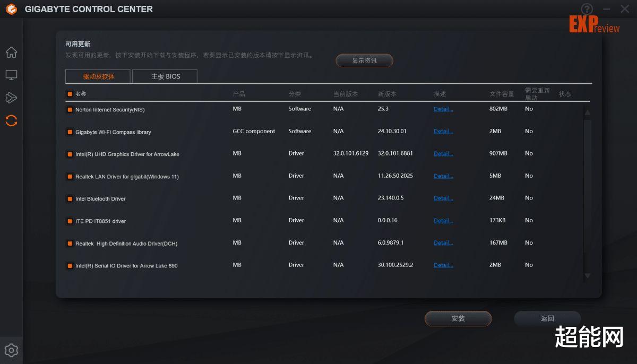The height and width of the screenshot is (364, 637).
Task: Click the Gigabyte Control Center logo
Action: pyautogui.click(x=11, y=9)
